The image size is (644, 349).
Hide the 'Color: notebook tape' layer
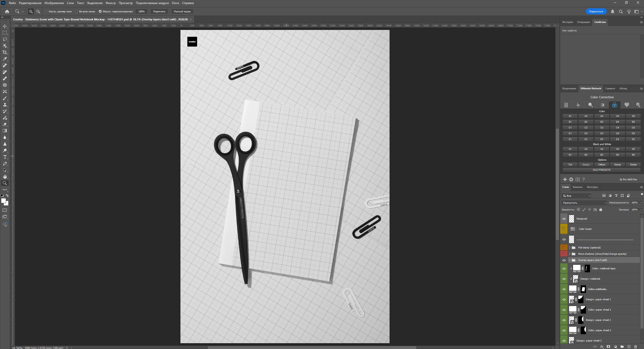pyautogui.click(x=564, y=269)
